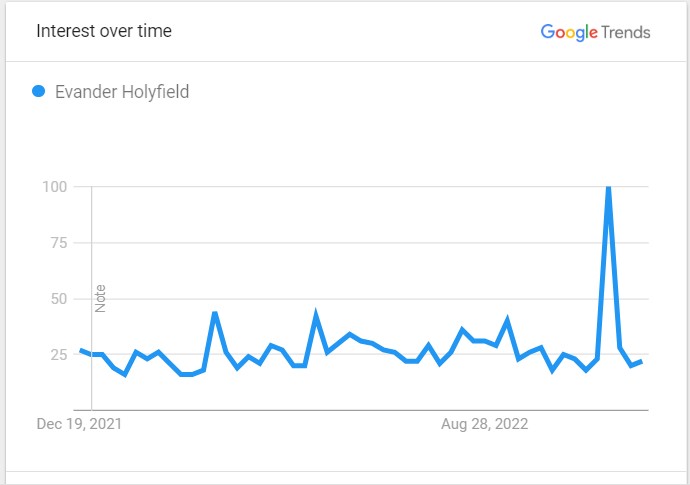Click the Aug 28, 2022 axis label
The height and width of the screenshot is (485, 690).
click(x=484, y=424)
